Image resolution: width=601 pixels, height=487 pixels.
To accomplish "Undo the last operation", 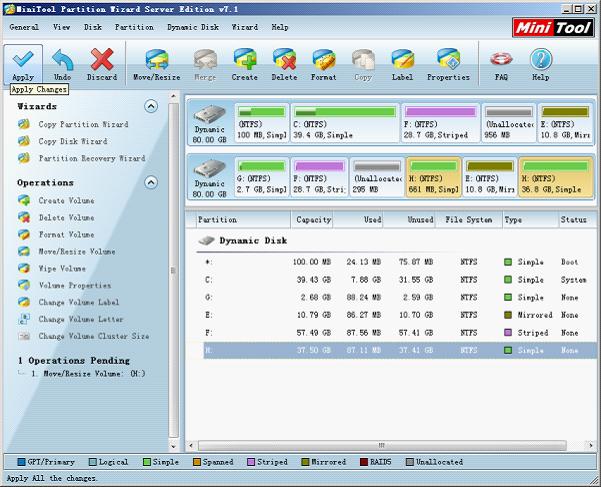I will coord(62,64).
